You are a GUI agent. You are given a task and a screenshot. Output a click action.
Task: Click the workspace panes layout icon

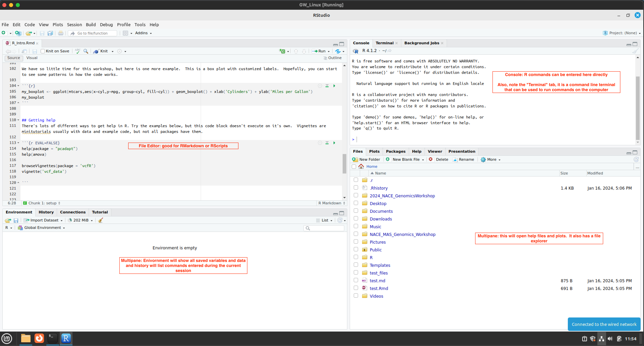[x=125, y=33]
